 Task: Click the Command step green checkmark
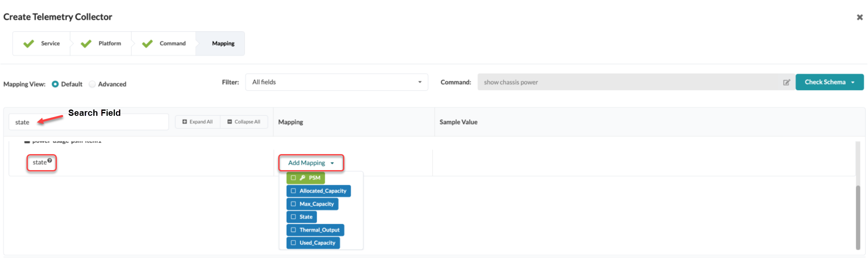147,43
